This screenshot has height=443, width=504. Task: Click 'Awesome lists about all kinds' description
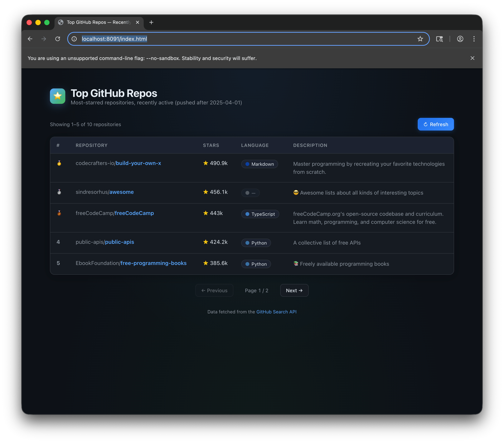(358, 193)
